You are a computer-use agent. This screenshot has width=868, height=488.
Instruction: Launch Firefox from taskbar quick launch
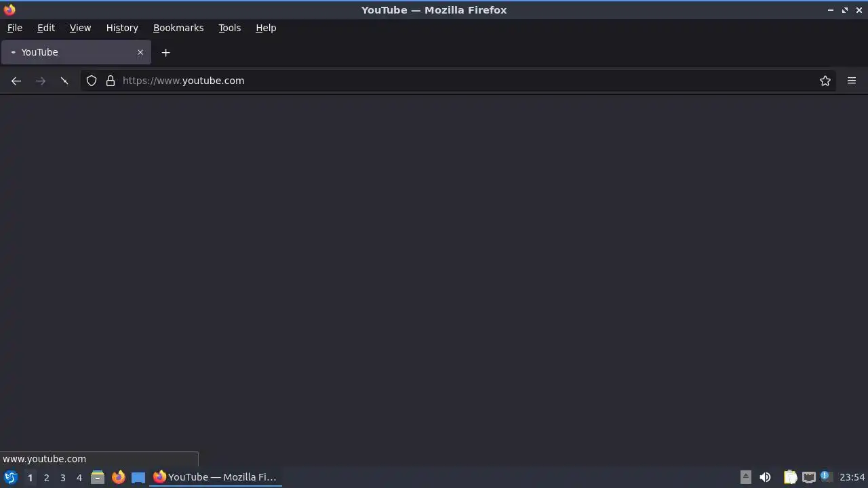click(118, 477)
